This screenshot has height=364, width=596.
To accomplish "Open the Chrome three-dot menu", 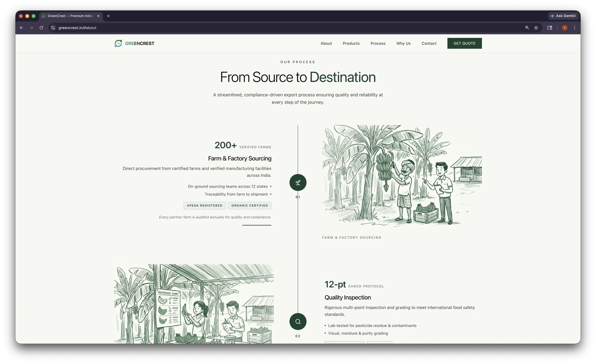I will [574, 28].
